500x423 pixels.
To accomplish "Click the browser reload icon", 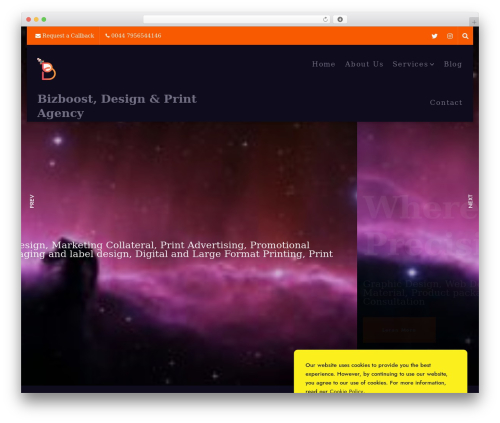I will [x=325, y=19].
